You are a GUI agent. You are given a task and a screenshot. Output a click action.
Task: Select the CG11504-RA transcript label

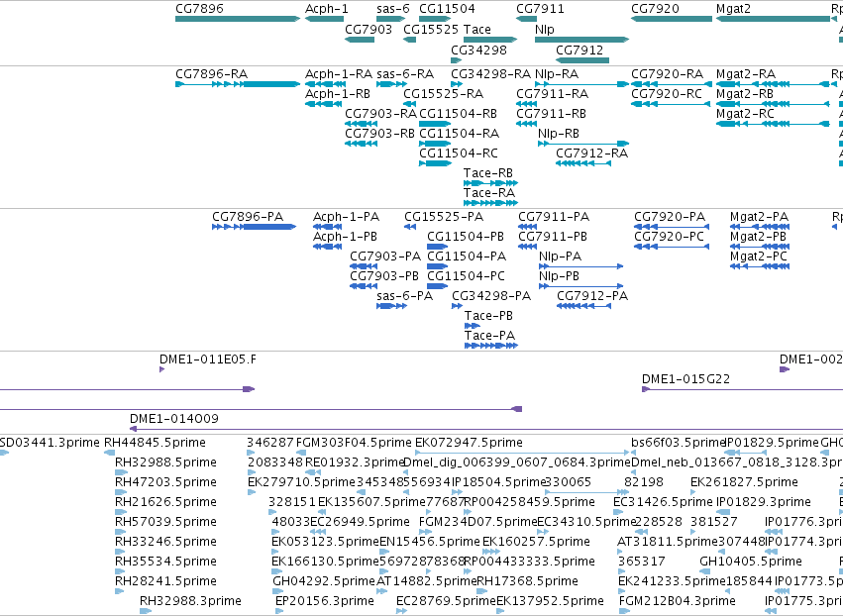(x=459, y=134)
